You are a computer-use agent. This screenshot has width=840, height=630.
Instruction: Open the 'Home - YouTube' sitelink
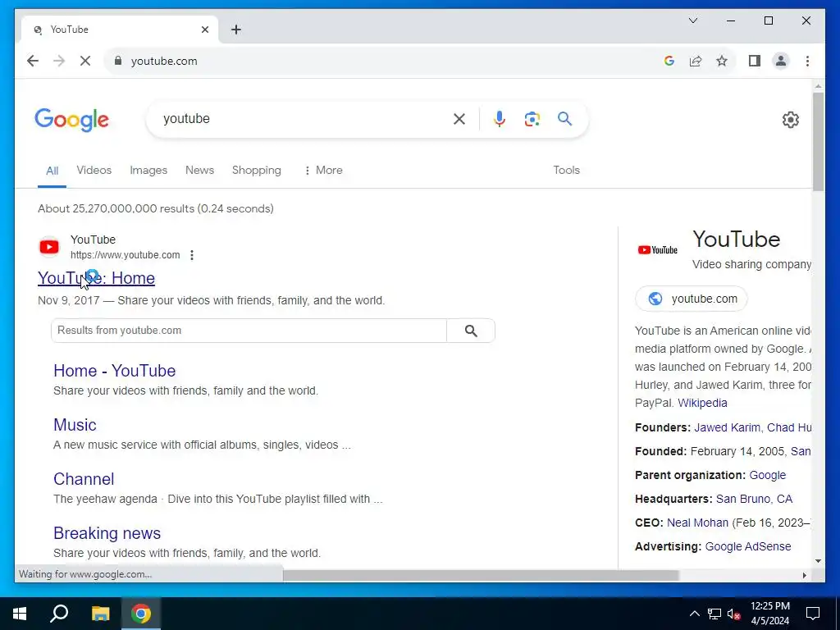115,371
